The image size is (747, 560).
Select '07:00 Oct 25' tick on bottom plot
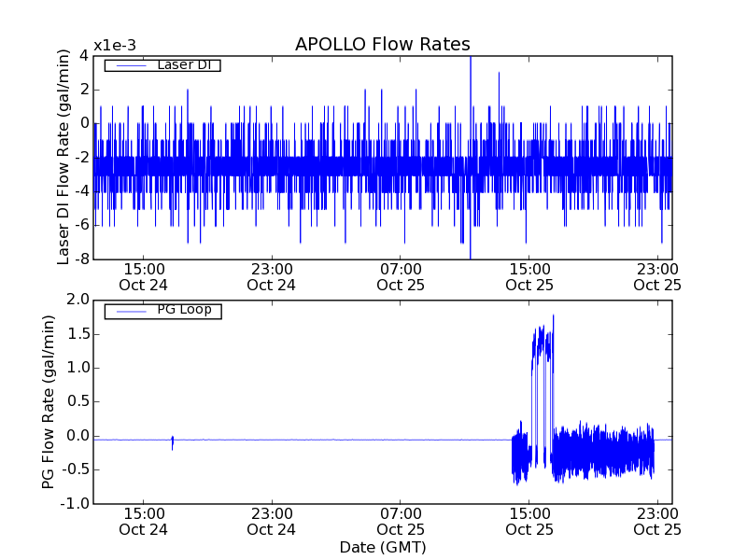tap(401, 521)
